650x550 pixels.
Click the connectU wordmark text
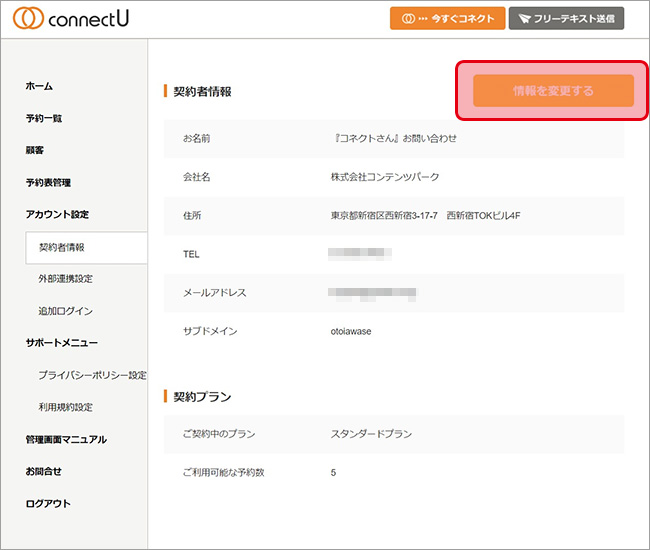click(x=89, y=19)
